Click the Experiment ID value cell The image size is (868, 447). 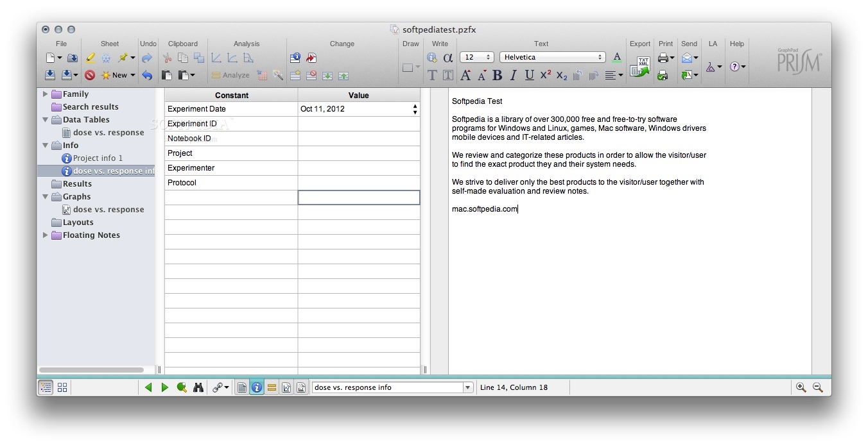coord(359,124)
